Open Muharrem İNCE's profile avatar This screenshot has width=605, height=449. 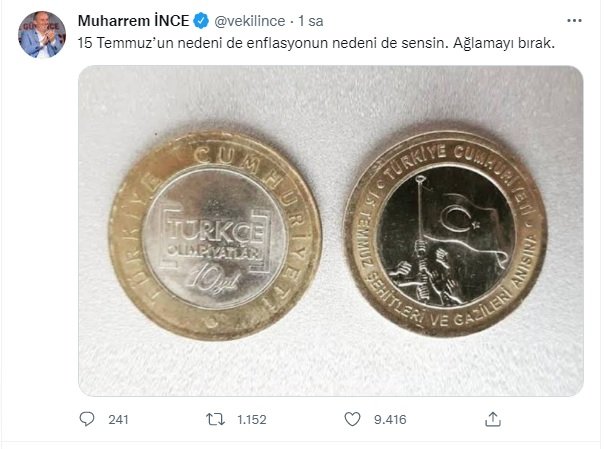[x=42, y=36]
